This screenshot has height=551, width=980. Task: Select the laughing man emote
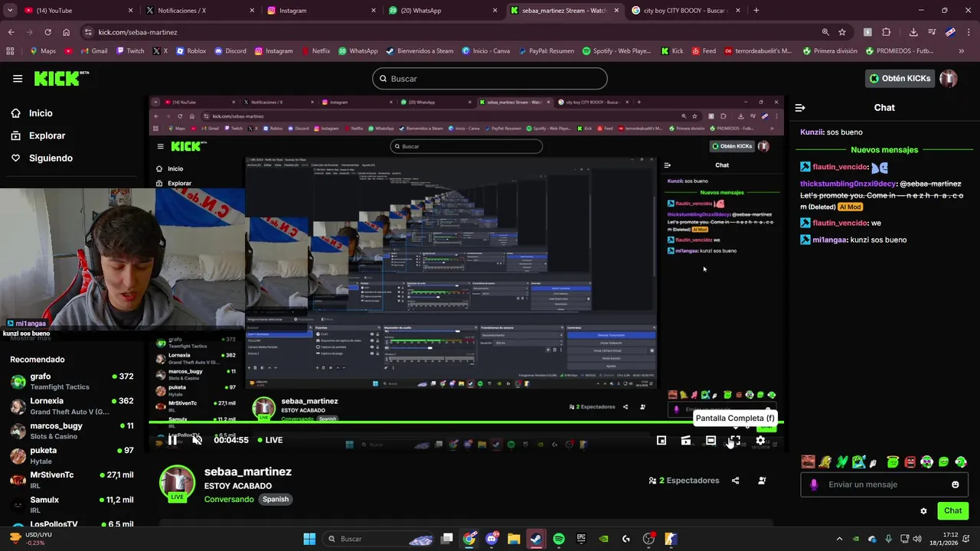(808, 461)
